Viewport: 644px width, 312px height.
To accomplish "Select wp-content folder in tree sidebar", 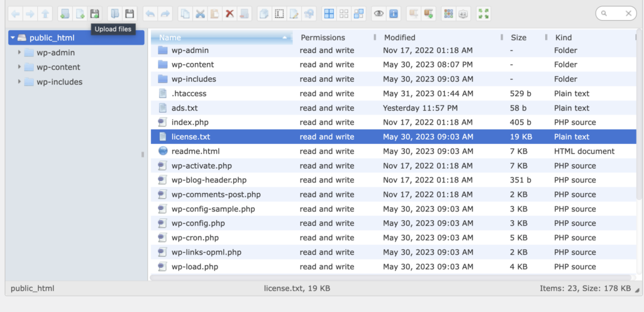I will point(58,67).
